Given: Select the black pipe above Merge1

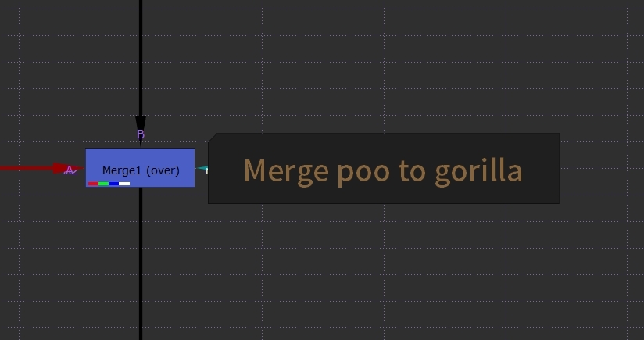Looking at the screenshot, I should pyautogui.click(x=141, y=58).
